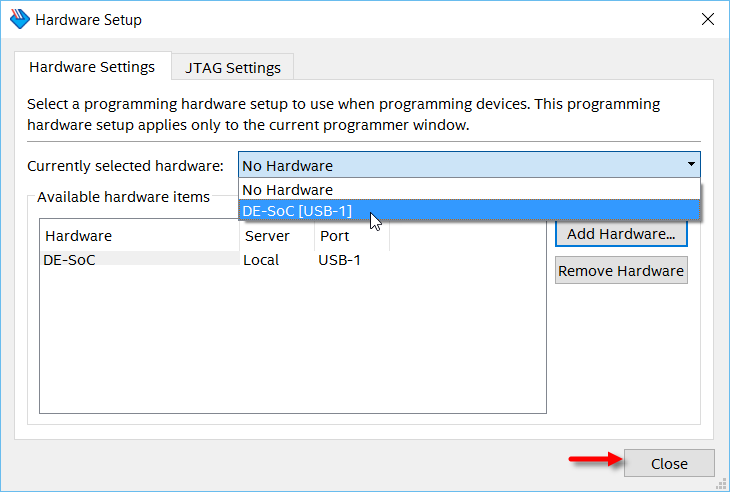The height and width of the screenshot is (492, 730).
Task: Click the Quartus programmer icon in title bar
Action: (19, 20)
